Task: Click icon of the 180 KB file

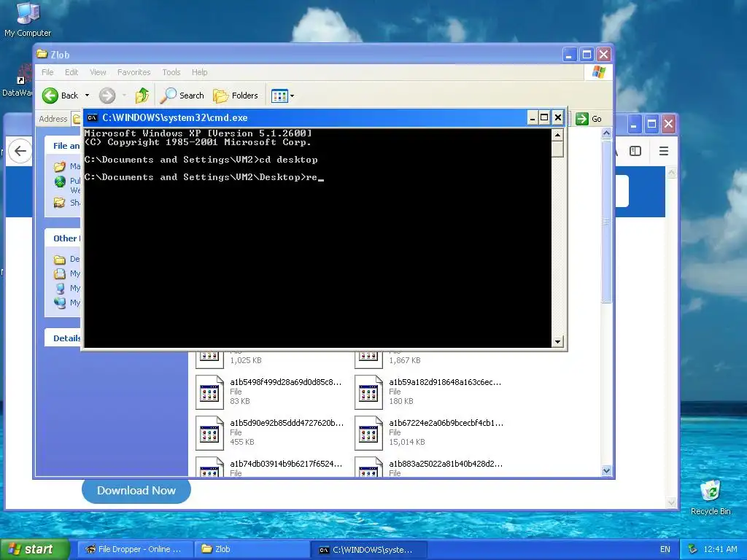Action: click(368, 392)
